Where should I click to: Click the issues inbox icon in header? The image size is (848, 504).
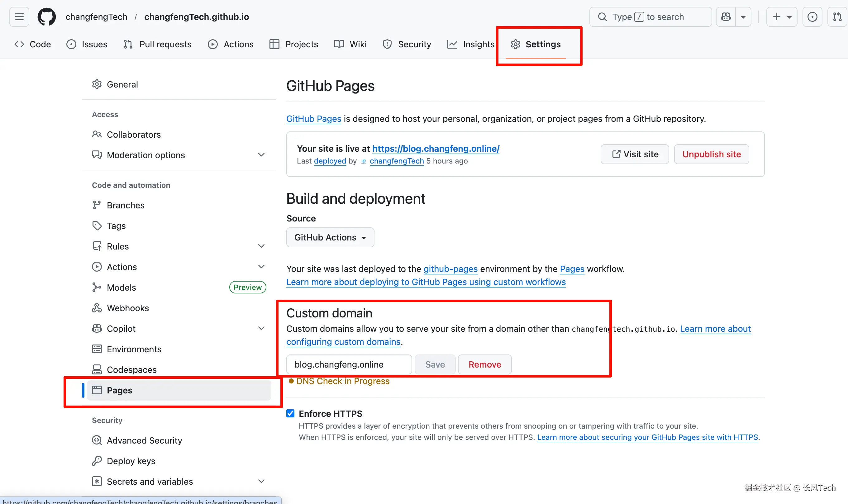tap(812, 17)
